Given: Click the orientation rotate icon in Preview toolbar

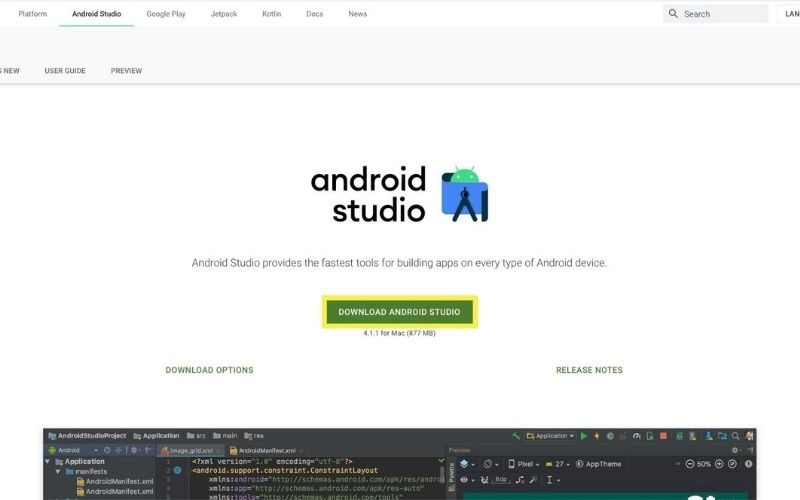Looking at the screenshot, I should (x=487, y=464).
